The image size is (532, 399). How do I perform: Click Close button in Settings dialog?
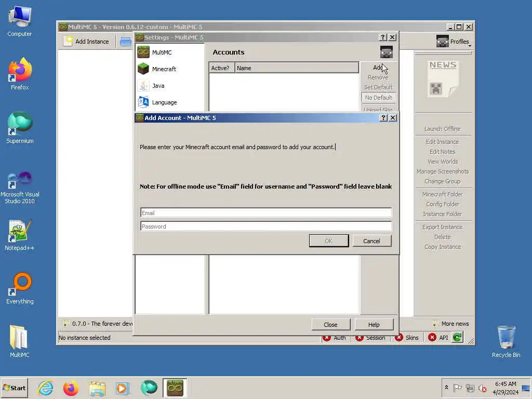pos(331,325)
